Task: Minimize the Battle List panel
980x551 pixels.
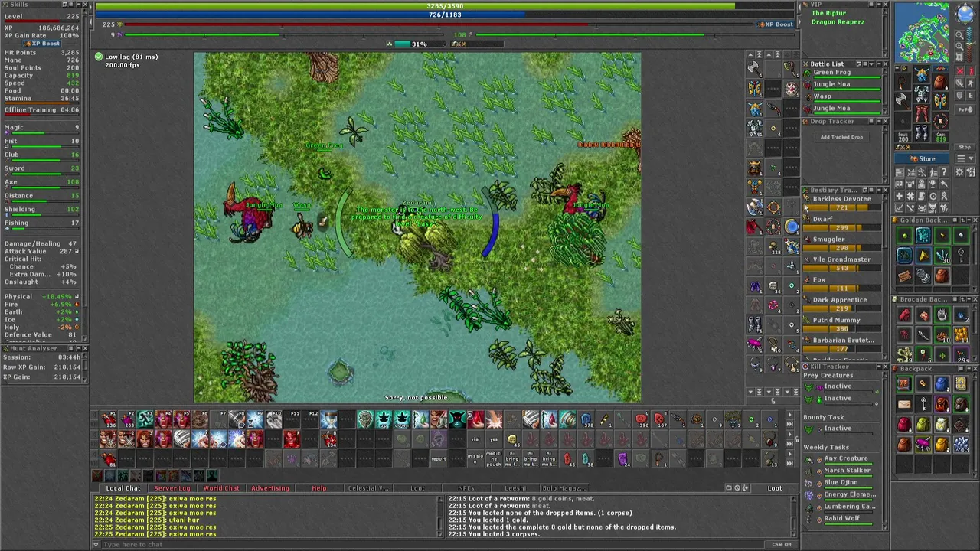Action: pos(879,64)
